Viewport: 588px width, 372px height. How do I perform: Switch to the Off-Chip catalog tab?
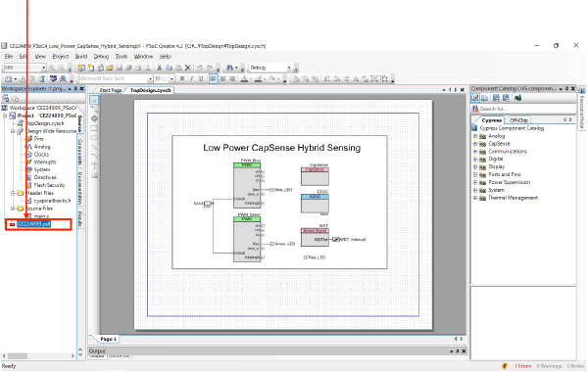(x=518, y=120)
